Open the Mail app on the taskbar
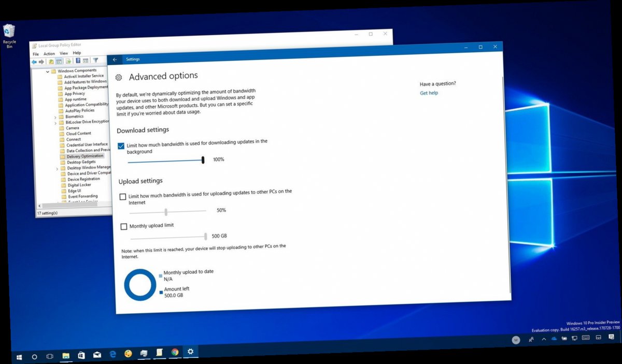This screenshot has width=622, height=364. click(x=97, y=355)
